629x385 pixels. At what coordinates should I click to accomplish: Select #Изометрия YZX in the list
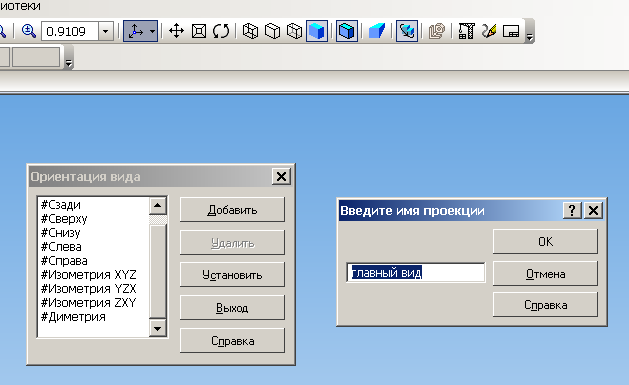click(89, 289)
